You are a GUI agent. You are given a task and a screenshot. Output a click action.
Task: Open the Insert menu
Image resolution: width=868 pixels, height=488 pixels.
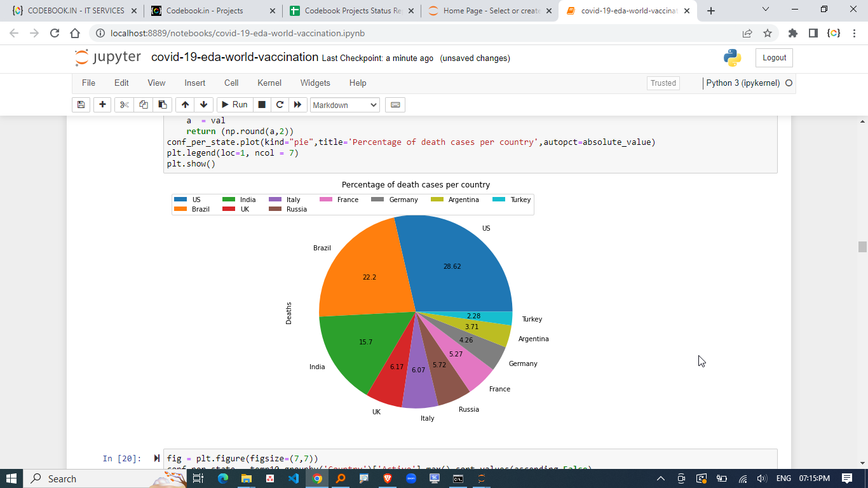[x=195, y=83]
